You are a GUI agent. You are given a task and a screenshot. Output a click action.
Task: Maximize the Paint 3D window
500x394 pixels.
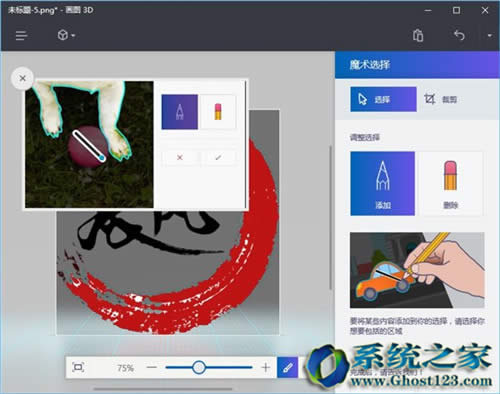[456, 10]
